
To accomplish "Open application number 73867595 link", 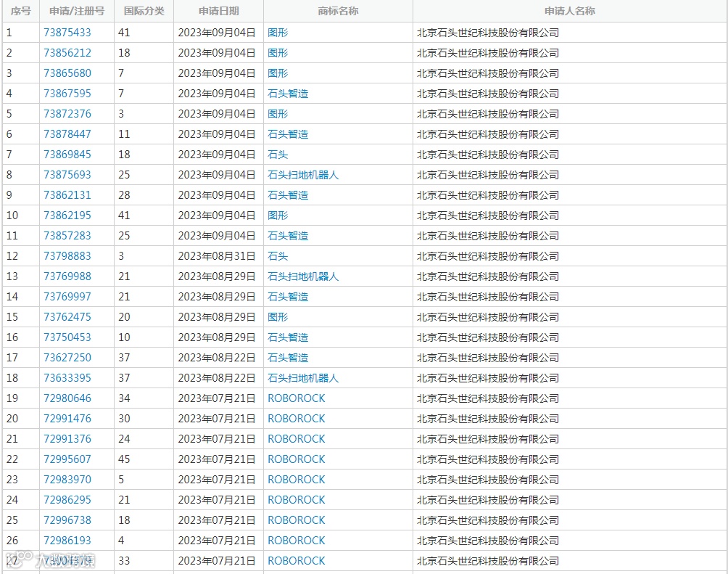I will coord(67,94).
